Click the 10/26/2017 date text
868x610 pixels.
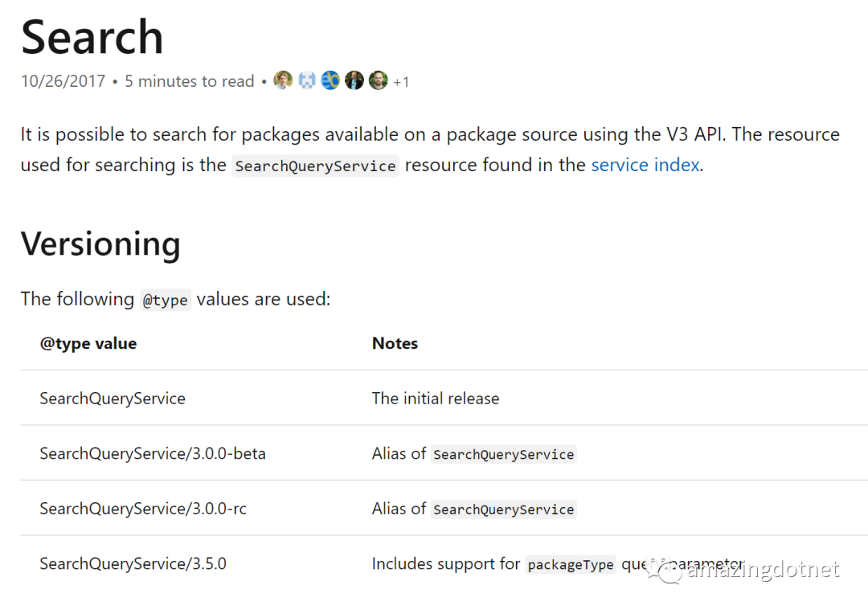[x=63, y=81]
